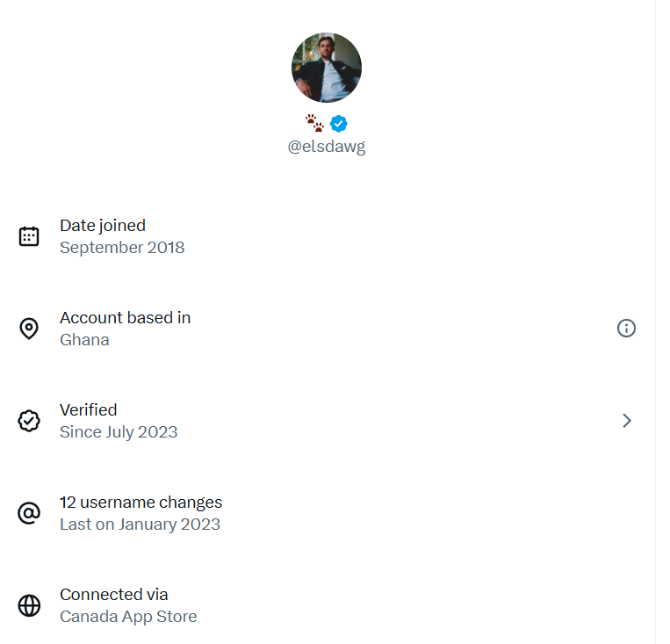Screen dimensions: 670x644
Task: Click the location pin icon
Action: pos(29,329)
